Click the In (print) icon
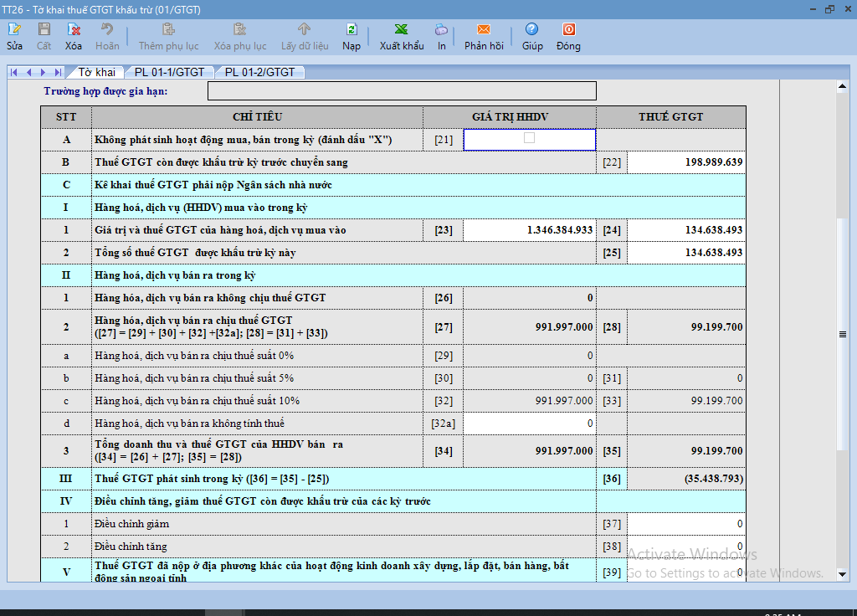The image size is (857, 616). click(x=442, y=29)
